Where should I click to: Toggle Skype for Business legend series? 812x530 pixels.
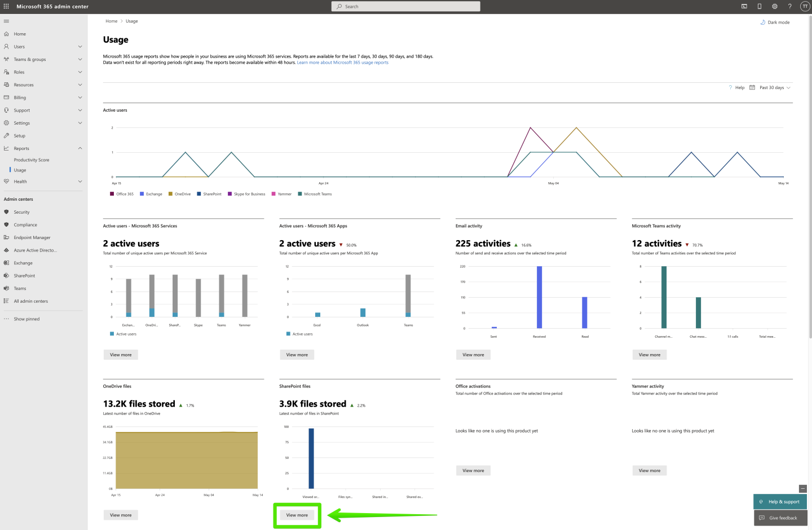pos(246,194)
